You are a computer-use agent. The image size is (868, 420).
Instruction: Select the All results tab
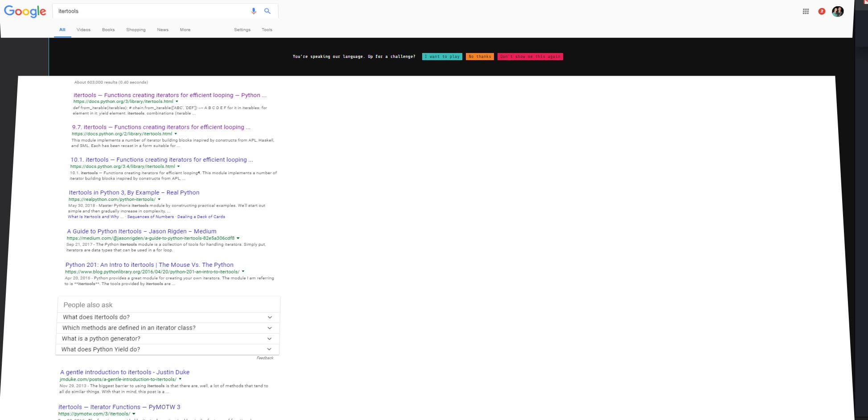point(62,30)
